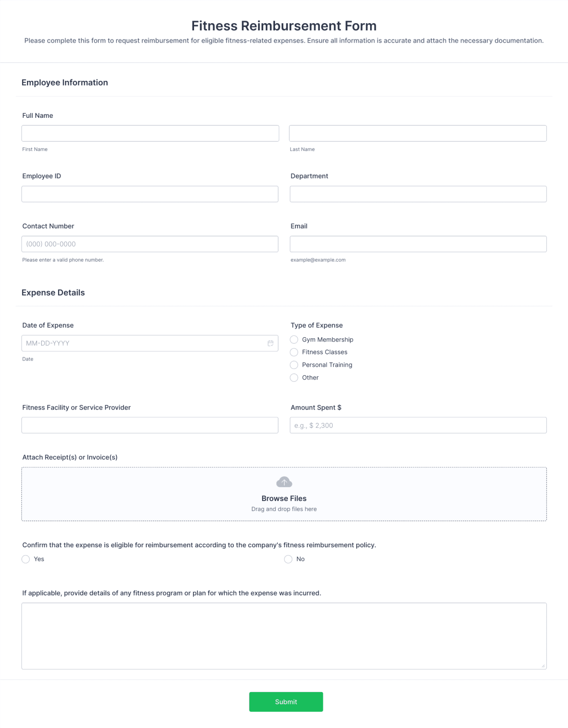The width and height of the screenshot is (568, 728).
Task: Click the cloud upload icon
Action: [284, 482]
